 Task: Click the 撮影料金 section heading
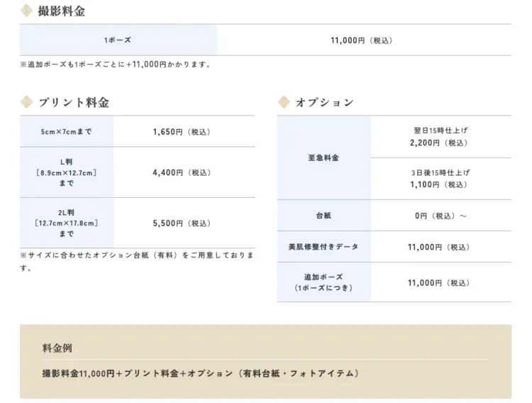pos(63,11)
